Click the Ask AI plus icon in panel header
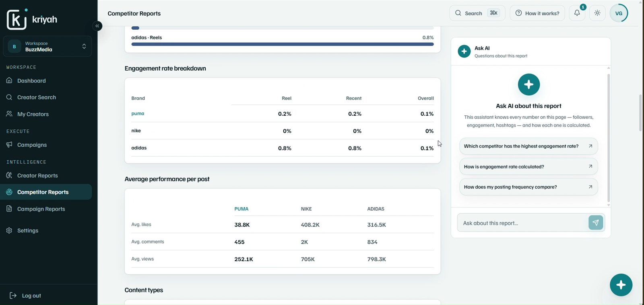This screenshot has width=644, height=305. pyautogui.click(x=464, y=51)
